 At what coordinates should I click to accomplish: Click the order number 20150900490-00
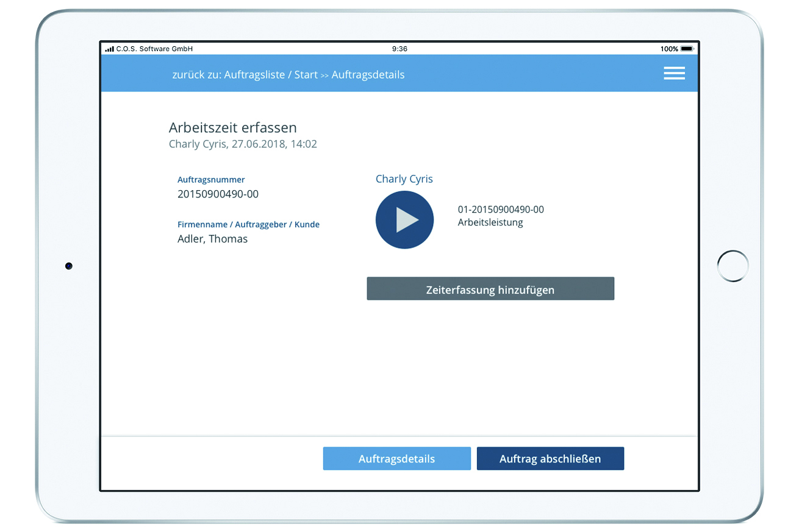pos(218,194)
